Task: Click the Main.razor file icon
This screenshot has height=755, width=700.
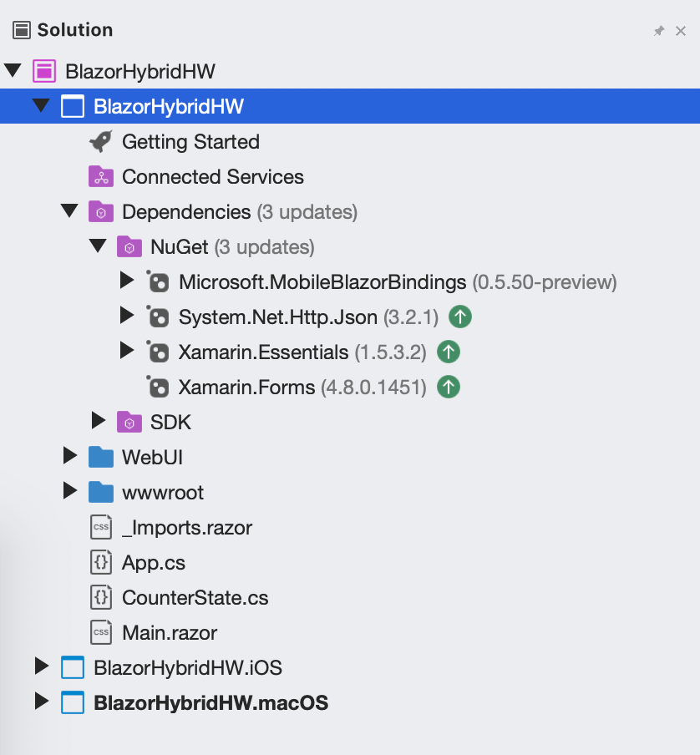Action: tap(101, 633)
